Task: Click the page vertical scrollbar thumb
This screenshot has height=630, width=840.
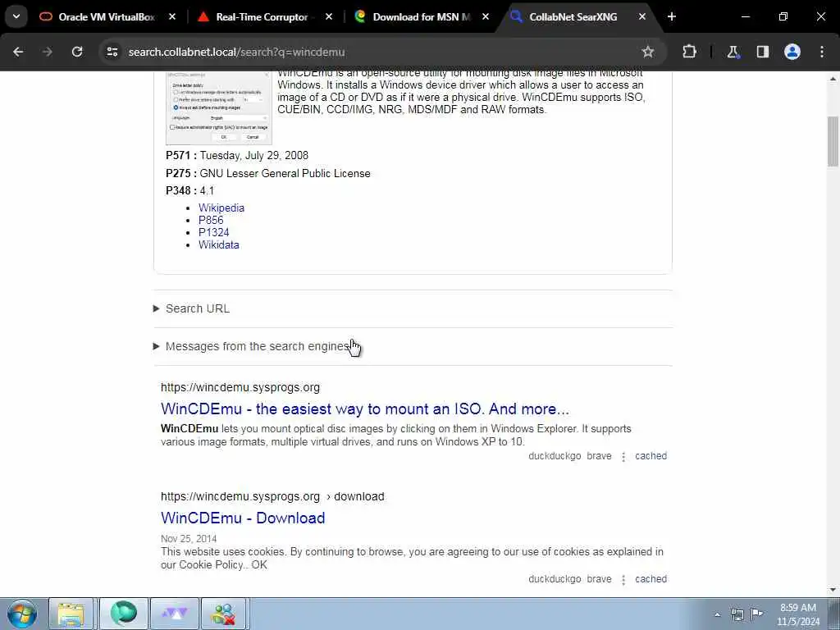Action: tap(833, 141)
